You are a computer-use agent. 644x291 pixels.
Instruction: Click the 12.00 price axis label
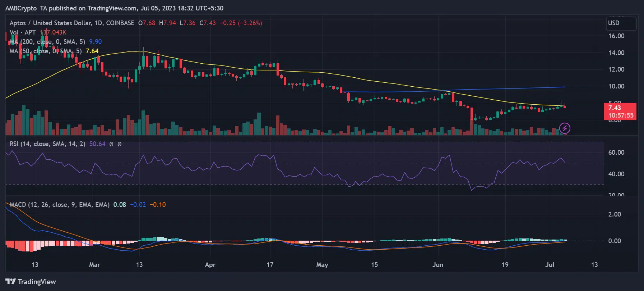616,69
